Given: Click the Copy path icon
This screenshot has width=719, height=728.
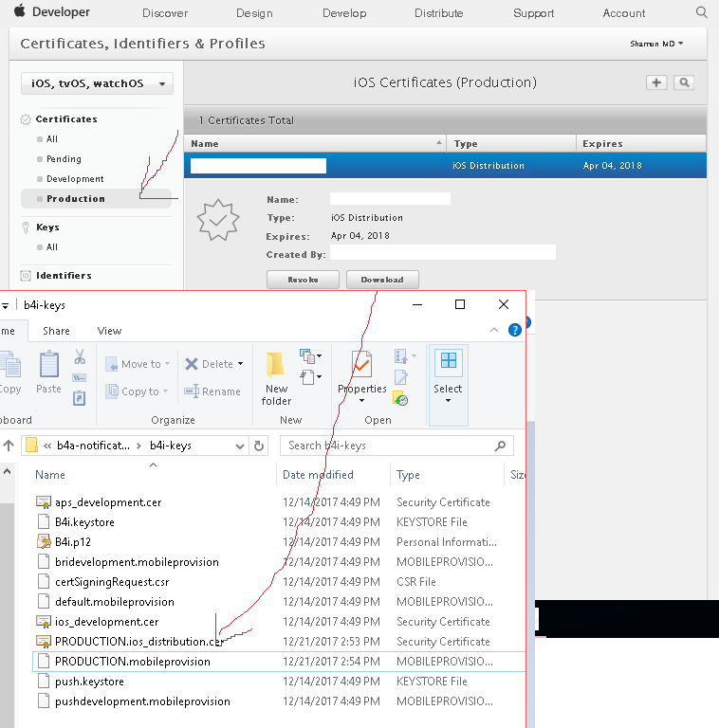Looking at the screenshot, I should point(80,378).
